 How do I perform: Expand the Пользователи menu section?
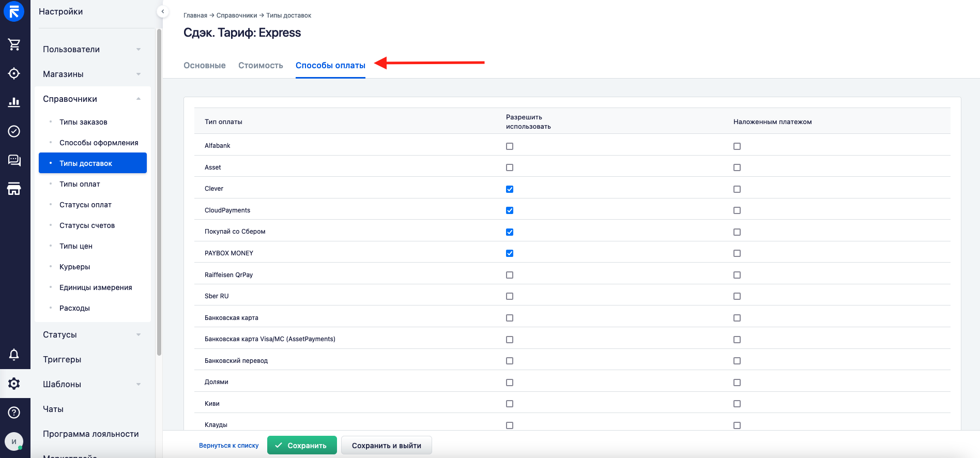pos(93,49)
